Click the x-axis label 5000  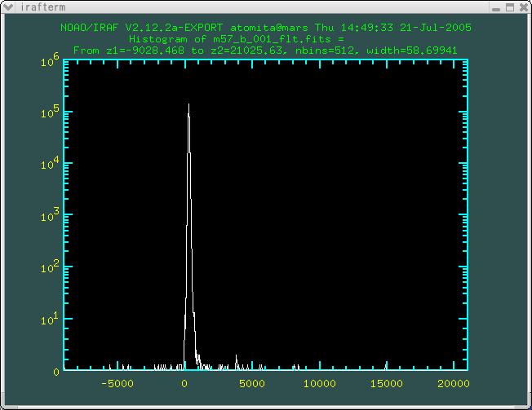(x=252, y=384)
